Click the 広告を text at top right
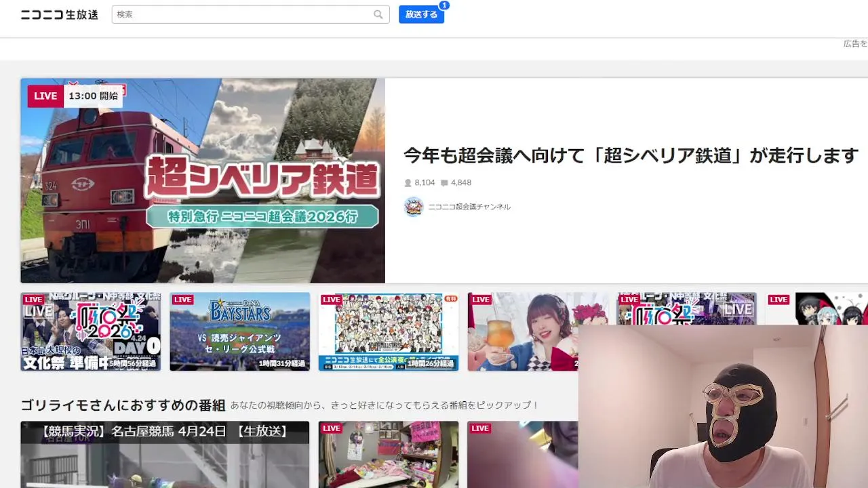The width and height of the screenshot is (868, 488). click(x=855, y=43)
